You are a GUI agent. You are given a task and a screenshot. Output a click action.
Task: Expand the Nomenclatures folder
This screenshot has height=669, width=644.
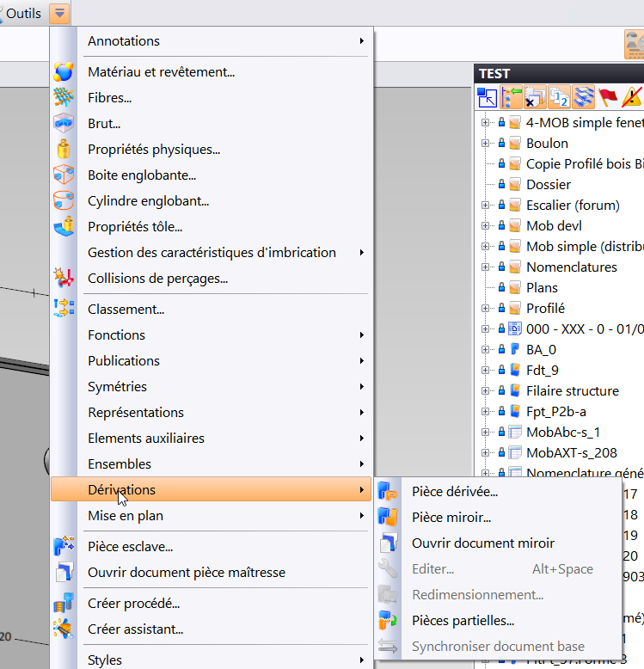pos(485,267)
